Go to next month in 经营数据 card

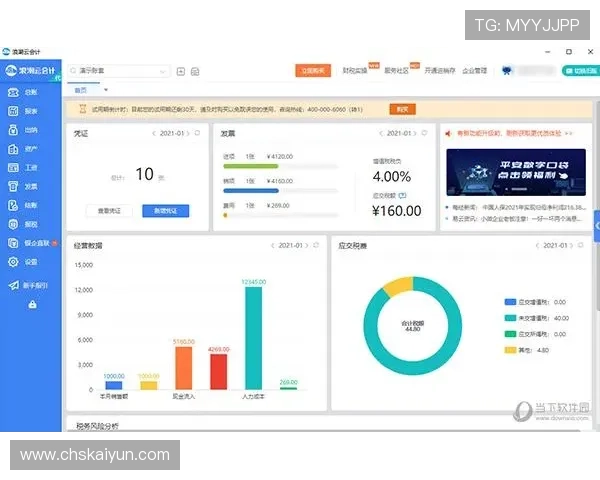pyautogui.click(x=307, y=246)
